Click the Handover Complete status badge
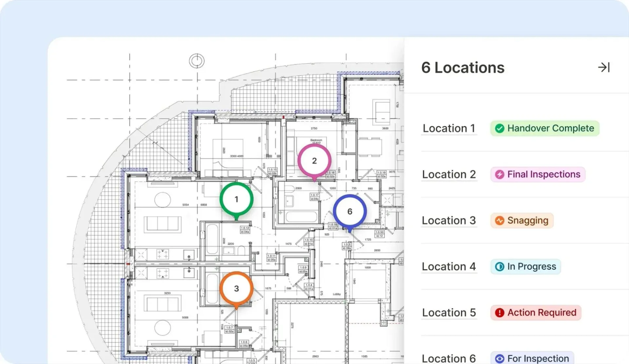The height and width of the screenshot is (364, 629). [x=545, y=128]
